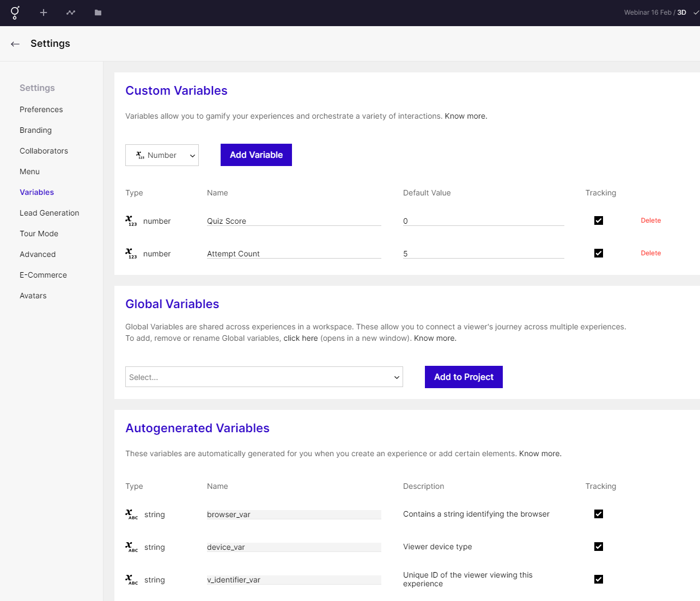Click the 'click here' global variables link
The width and height of the screenshot is (700, 601).
coord(301,338)
